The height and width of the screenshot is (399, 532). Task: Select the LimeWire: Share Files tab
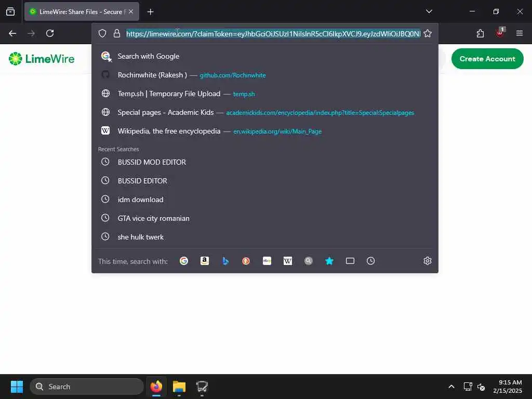pyautogui.click(x=82, y=11)
